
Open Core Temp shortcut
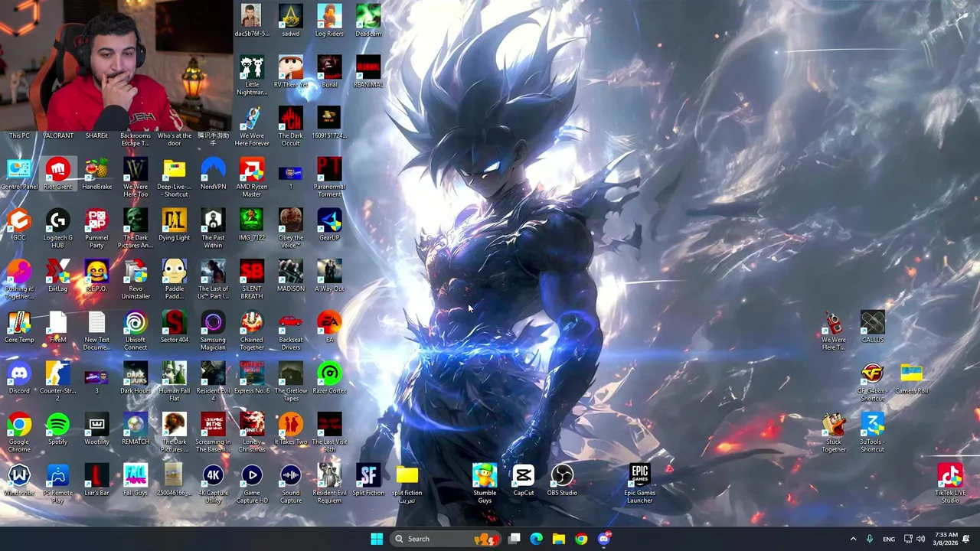(19, 328)
